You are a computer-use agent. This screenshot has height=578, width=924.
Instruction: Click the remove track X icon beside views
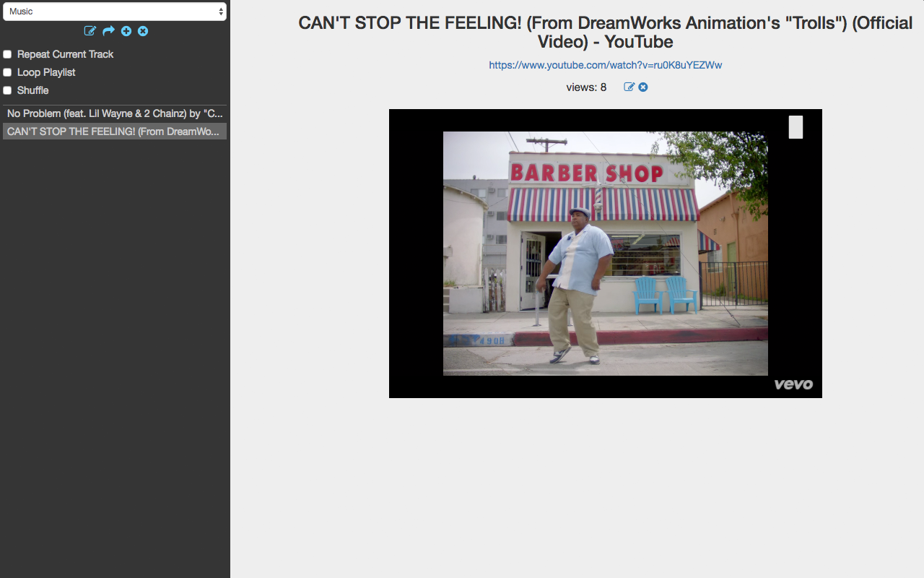(643, 87)
